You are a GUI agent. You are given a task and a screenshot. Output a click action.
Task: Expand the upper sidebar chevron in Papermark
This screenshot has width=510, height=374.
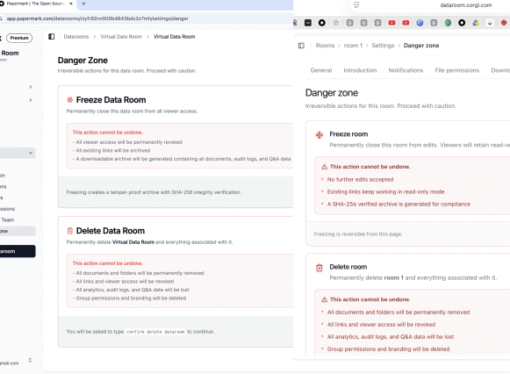tap(31, 87)
